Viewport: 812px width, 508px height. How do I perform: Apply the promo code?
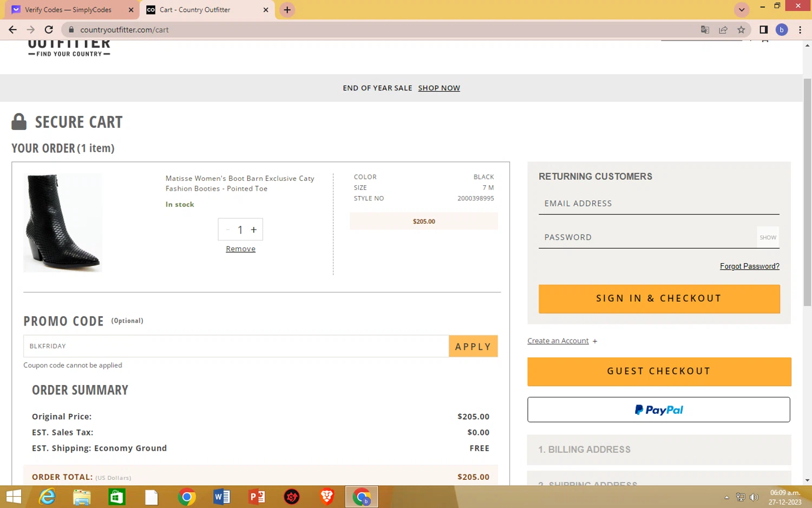473,346
